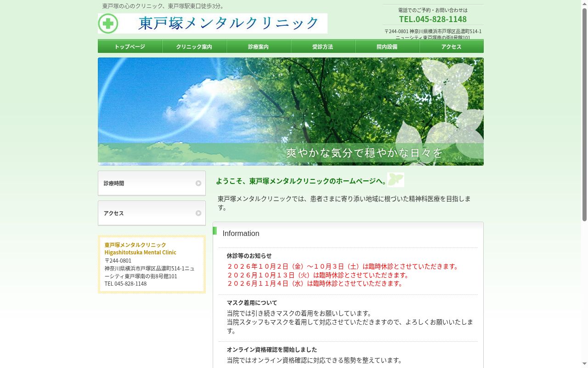Click the ようこそ welcome heading text
The image size is (588, 368).
pyautogui.click(x=301, y=181)
